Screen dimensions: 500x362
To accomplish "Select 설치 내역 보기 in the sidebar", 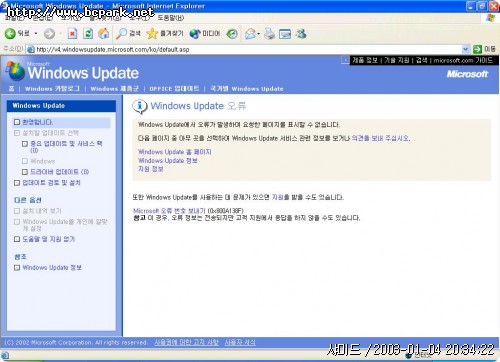I will [x=42, y=211].
